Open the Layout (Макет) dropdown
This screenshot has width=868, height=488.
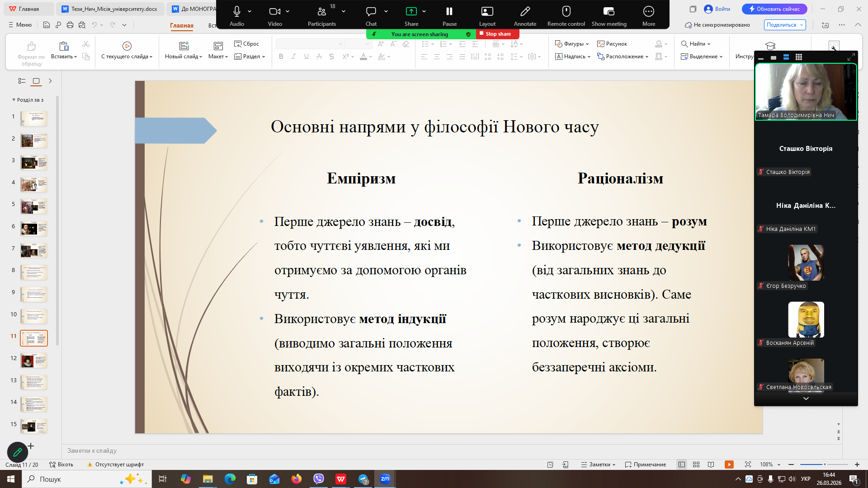(218, 56)
